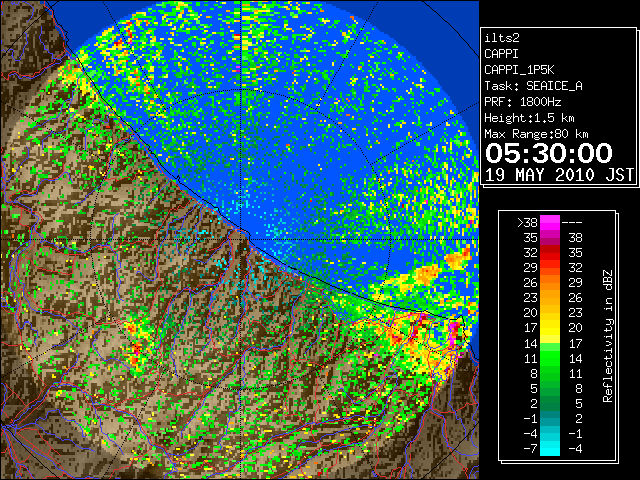Image resolution: width=640 pixels, height=480 pixels.
Task: Click the 05:30:00 timestamp
Action: tap(549, 153)
